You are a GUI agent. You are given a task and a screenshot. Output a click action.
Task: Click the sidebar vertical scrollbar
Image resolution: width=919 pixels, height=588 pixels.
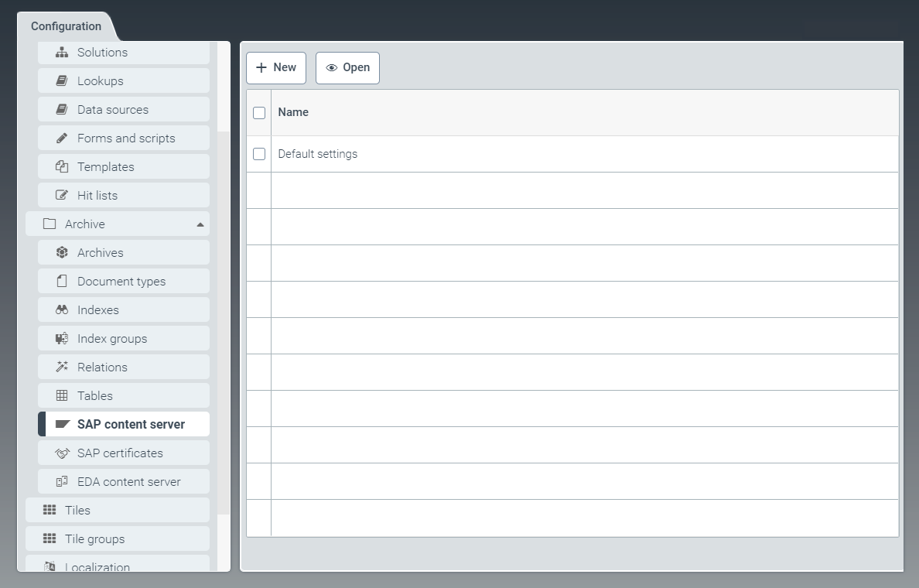224,309
